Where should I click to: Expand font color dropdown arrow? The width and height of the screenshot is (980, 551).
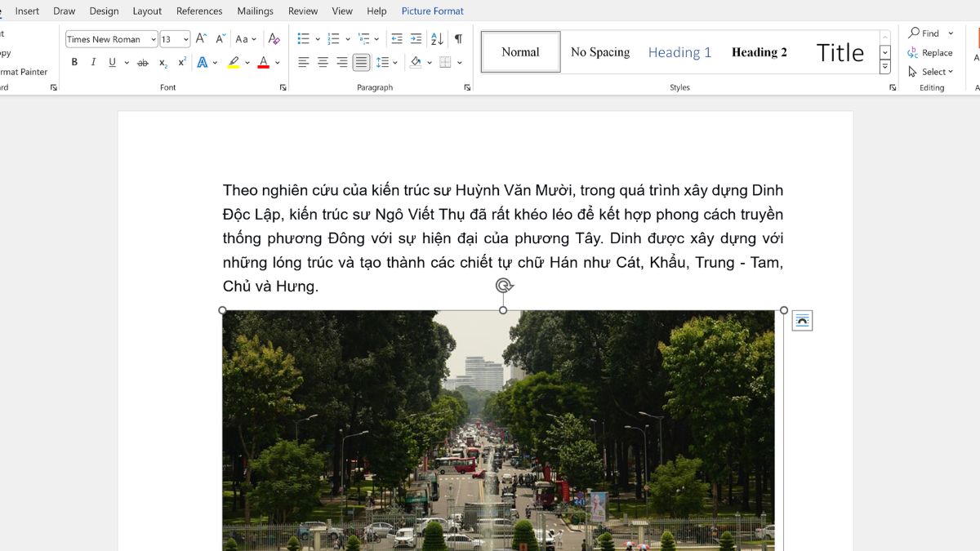click(x=278, y=63)
